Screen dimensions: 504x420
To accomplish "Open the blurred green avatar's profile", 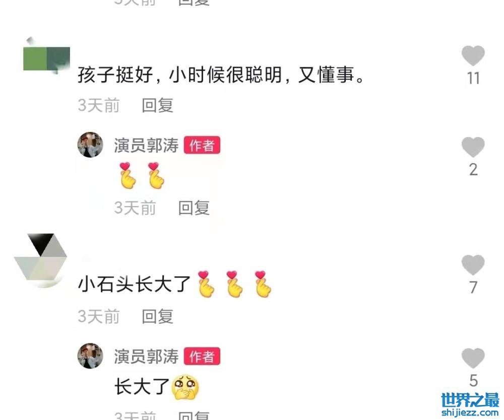I will click(46, 58).
